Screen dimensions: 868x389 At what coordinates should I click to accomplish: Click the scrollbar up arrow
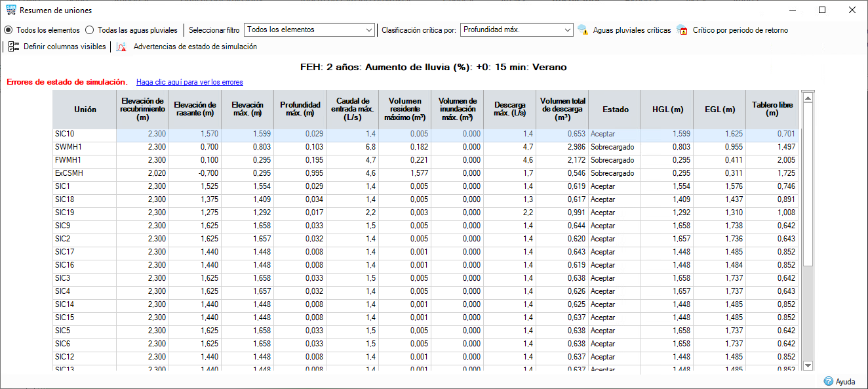click(x=808, y=97)
